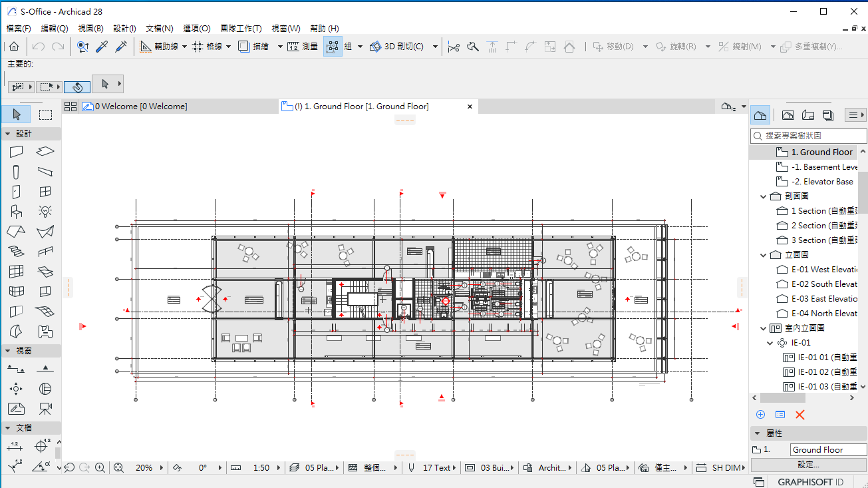
Task: Choose the Lamp tool
Action: coord(45,212)
